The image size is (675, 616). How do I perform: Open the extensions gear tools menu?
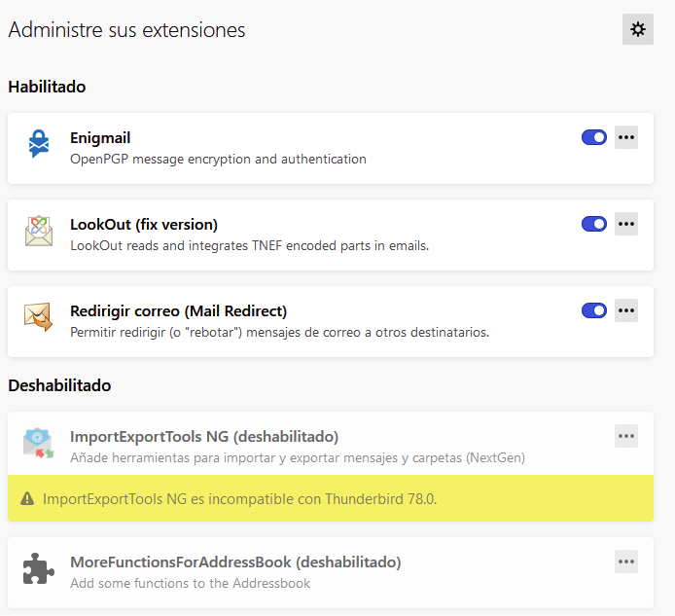637,29
